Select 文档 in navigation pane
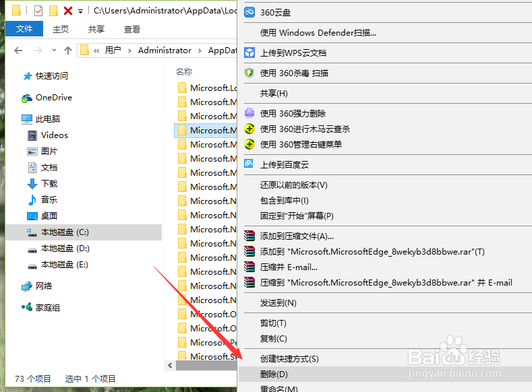 [84, 167]
